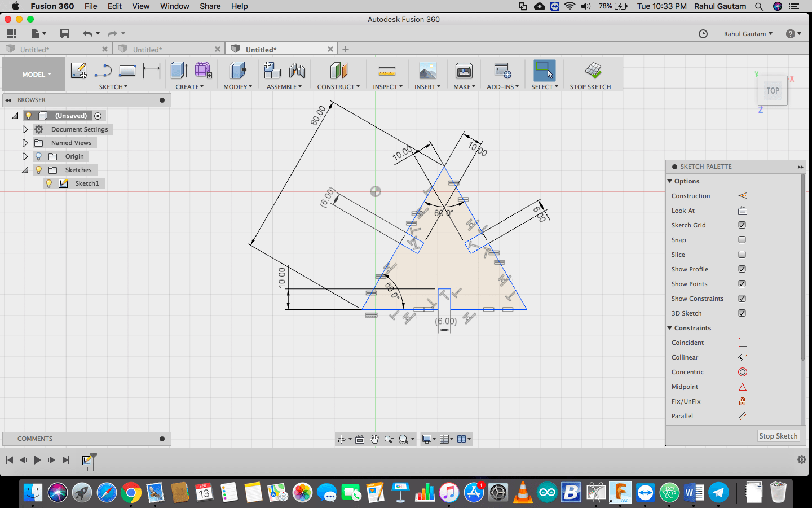Image resolution: width=812 pixels, height=508 pixels.
Task: Select the Create Sketch tool icon
Action: tap(79, 71)
